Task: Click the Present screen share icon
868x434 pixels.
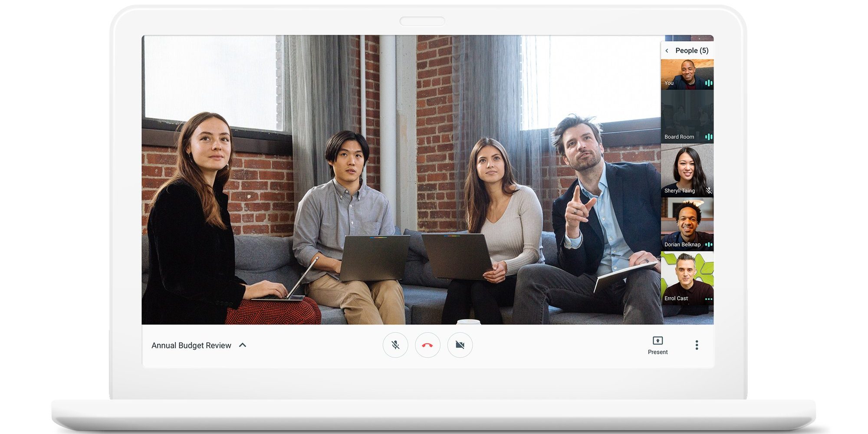Action: pos(658,341)
